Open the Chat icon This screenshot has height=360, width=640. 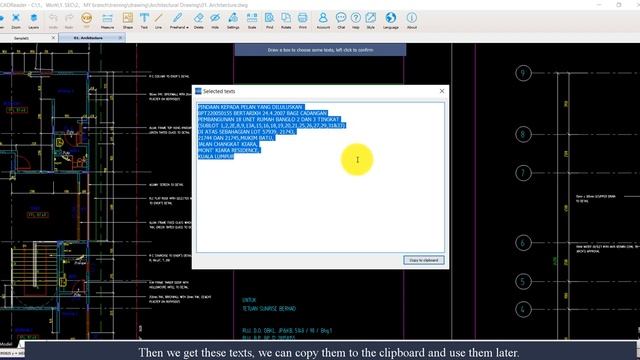pos(341,20)
